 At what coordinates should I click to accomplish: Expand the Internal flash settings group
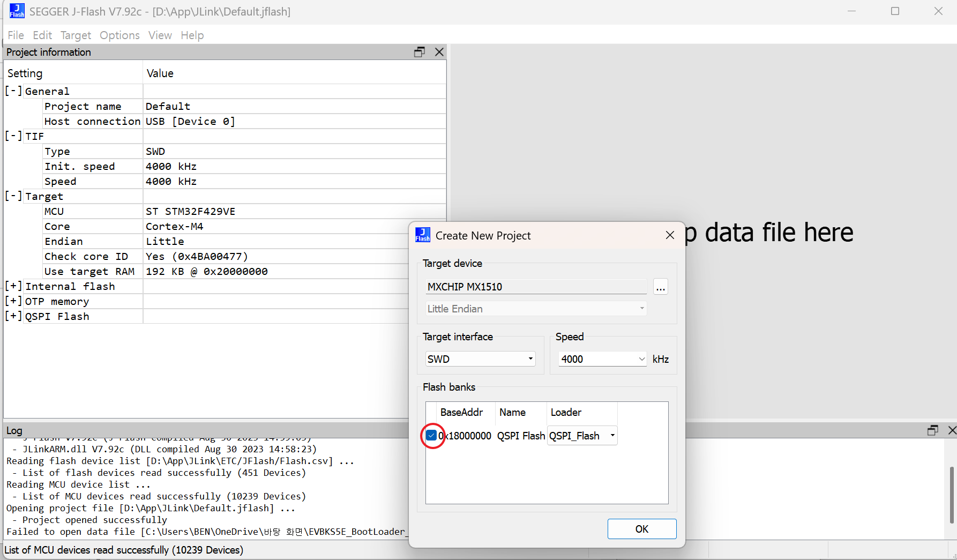click(13, 286)
